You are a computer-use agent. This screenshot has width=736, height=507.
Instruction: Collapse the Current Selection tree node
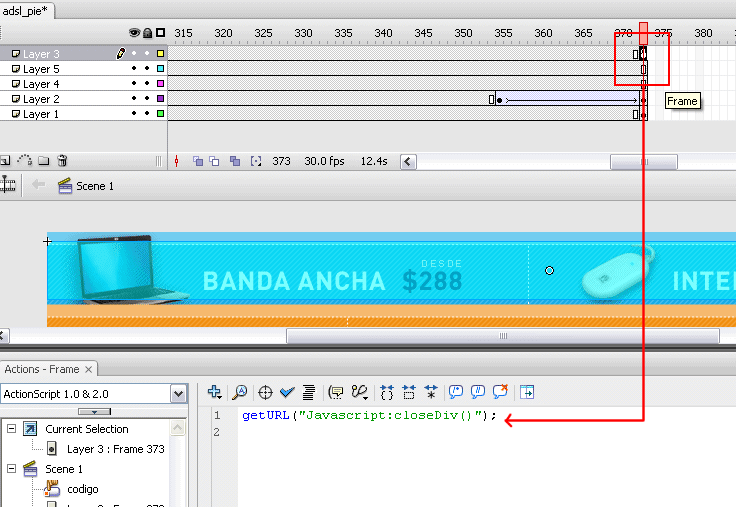point(11,429)
